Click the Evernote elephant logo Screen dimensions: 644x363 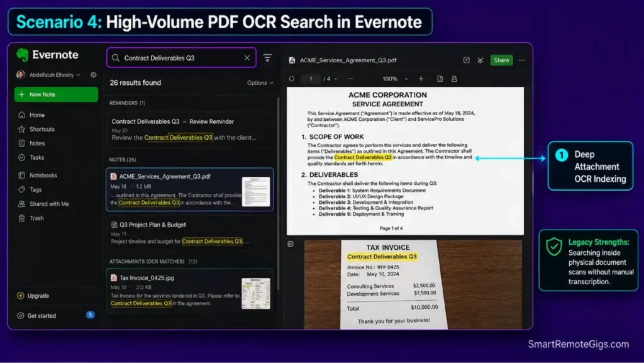pos(22,55)
